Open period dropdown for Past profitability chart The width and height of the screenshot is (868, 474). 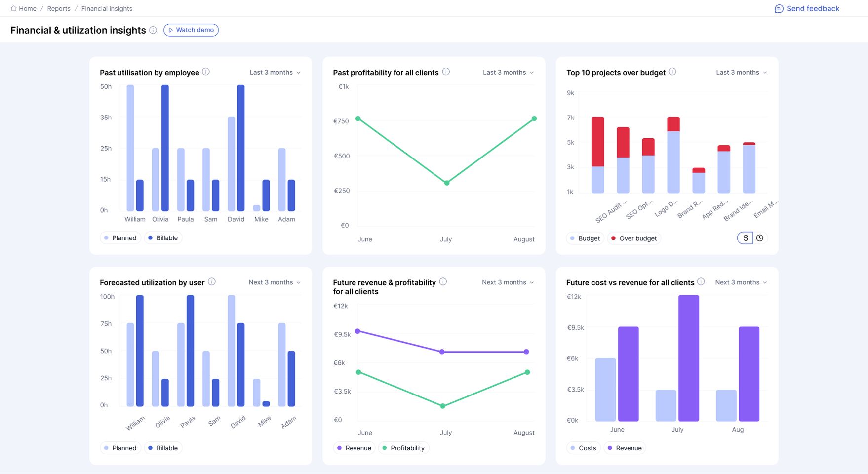point(509,72)
